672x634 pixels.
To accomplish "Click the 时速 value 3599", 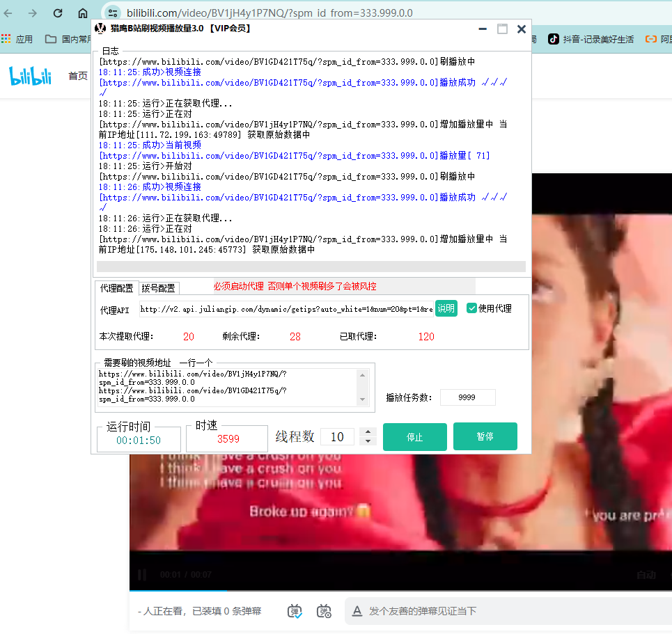I will pyautogui.click(x=228, y=439).
